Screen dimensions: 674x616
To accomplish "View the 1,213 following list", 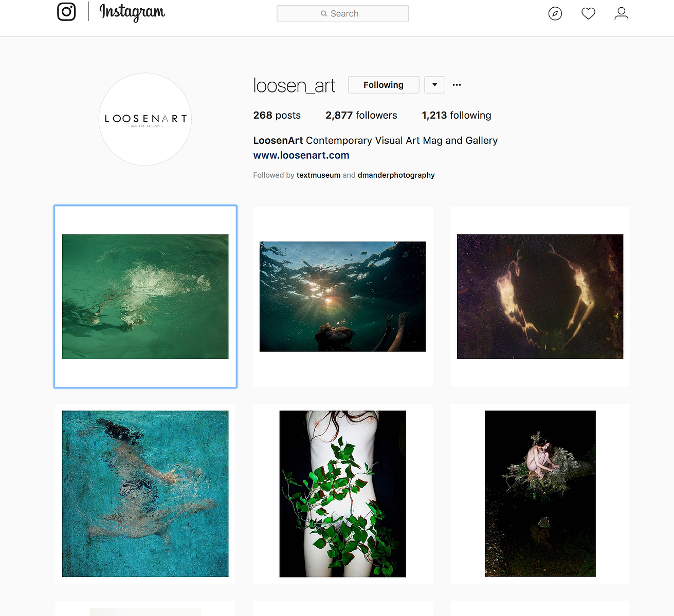I will point(457,115).
